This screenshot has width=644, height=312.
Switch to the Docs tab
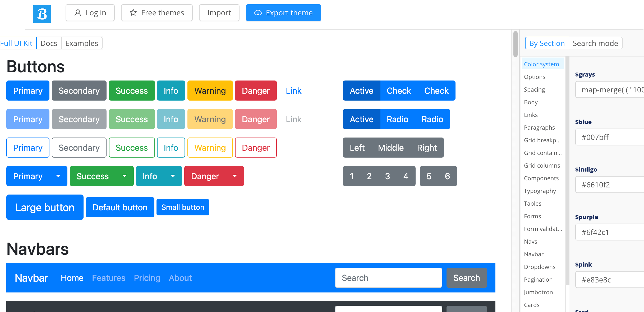coord(49,43)
